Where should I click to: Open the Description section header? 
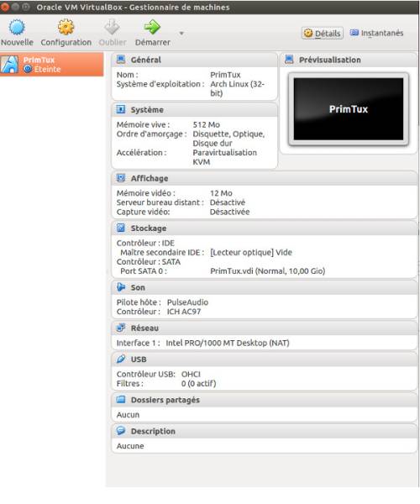tap(264, 431)
